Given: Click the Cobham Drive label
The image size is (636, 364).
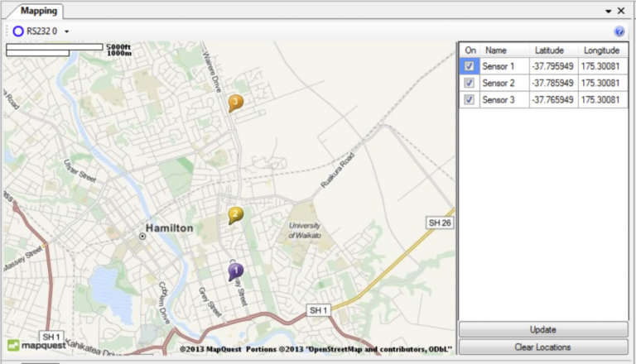Looking at the screenshot, I should tap(164, 303).
